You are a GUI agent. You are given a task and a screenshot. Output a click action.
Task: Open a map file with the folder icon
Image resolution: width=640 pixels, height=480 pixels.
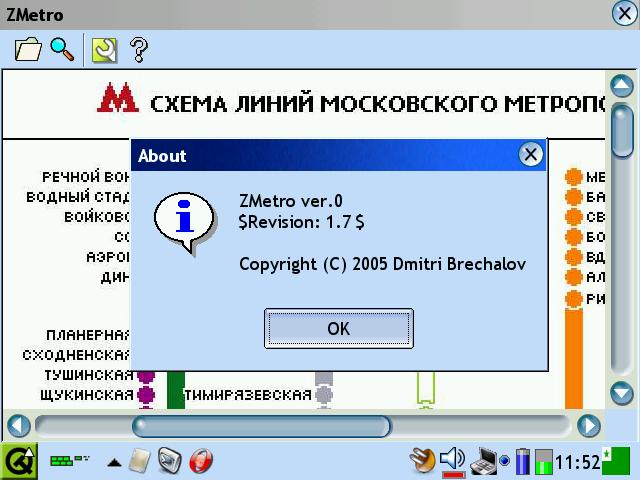pos(28,49)
